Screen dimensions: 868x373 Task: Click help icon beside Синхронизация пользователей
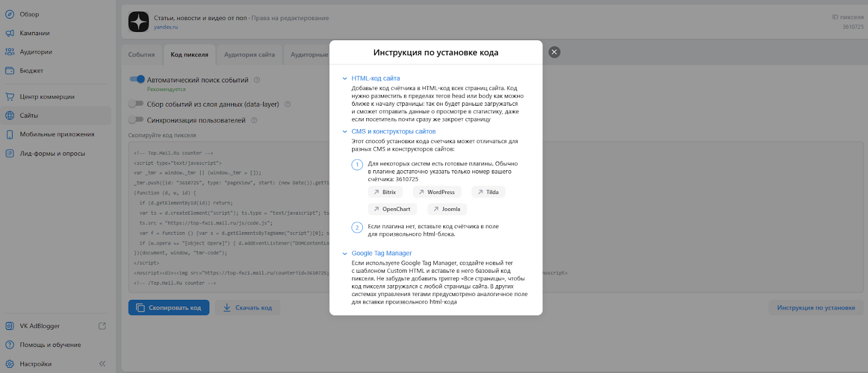pos(254,120)
